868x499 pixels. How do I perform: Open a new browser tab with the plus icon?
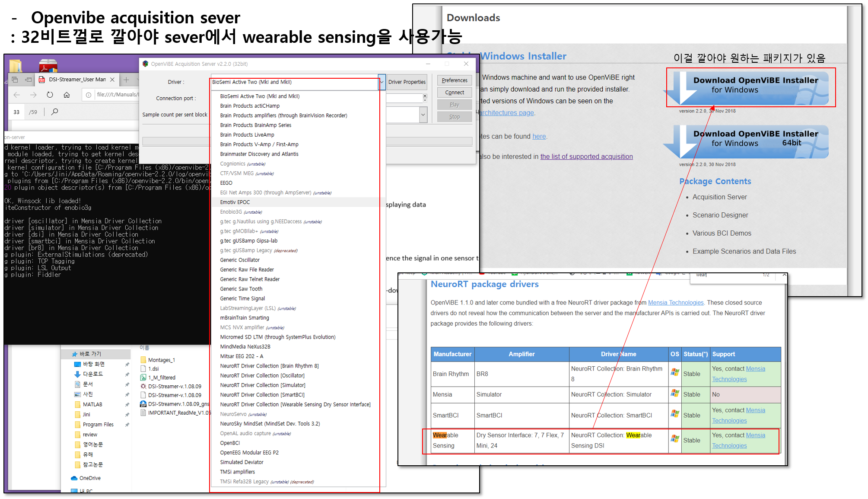tap(126, 80)
